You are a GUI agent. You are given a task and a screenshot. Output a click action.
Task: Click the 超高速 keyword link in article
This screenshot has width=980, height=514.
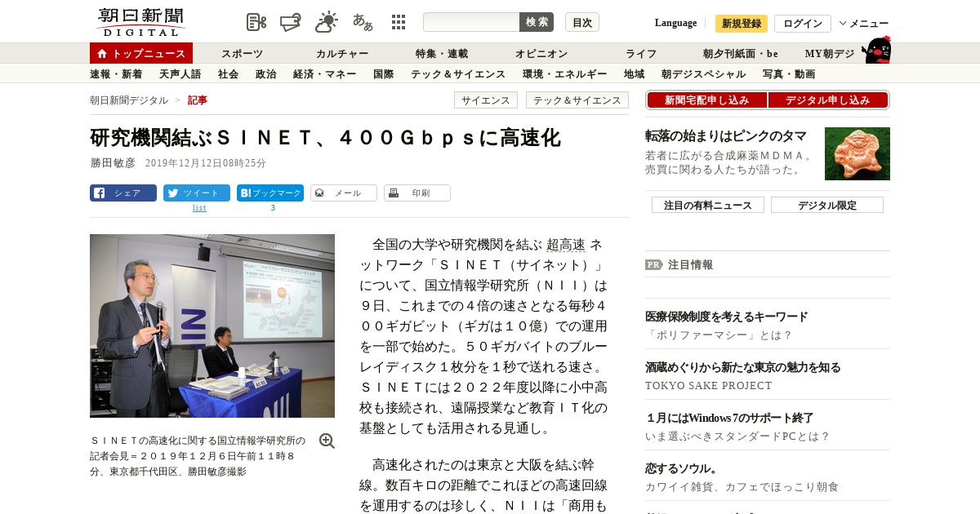coord(566,245)
